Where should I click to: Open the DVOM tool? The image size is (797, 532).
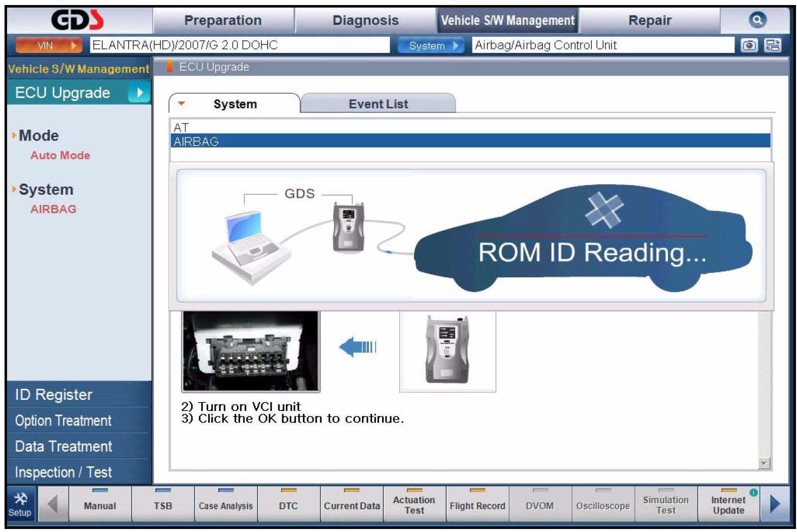(x=540, y=504)
